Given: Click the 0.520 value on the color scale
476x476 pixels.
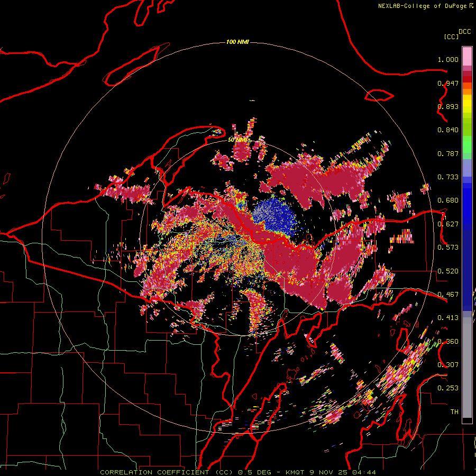Looking at the screenshot, I should coord(448,271).
